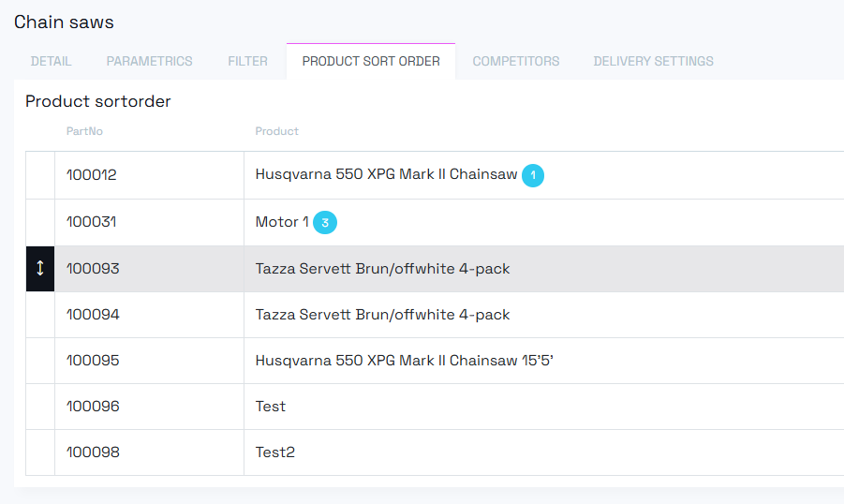Viewport: 844px width, 504px height.
Task: Click the Husqvarna 550 XPG Chainsaw 15'5' product
Action: pos(404,361)
